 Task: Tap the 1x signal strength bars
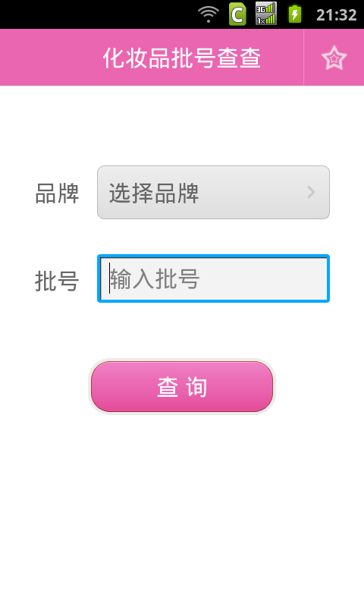point(265,20)
